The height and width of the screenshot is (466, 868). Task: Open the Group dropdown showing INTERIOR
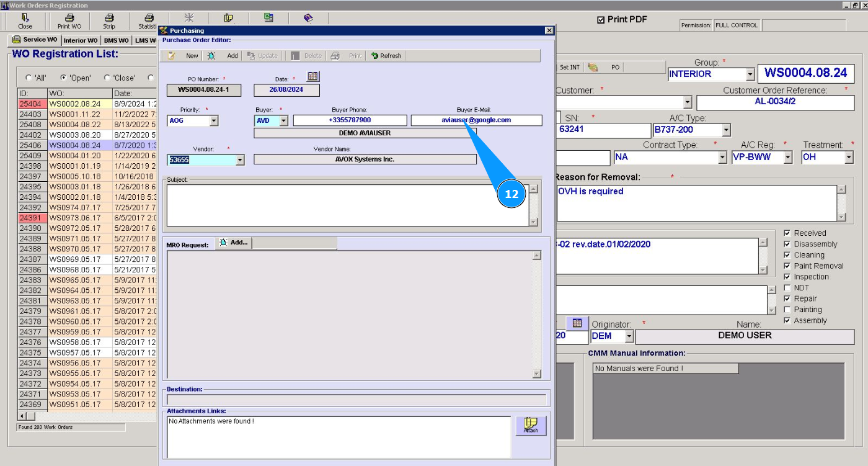click(750, 74)
